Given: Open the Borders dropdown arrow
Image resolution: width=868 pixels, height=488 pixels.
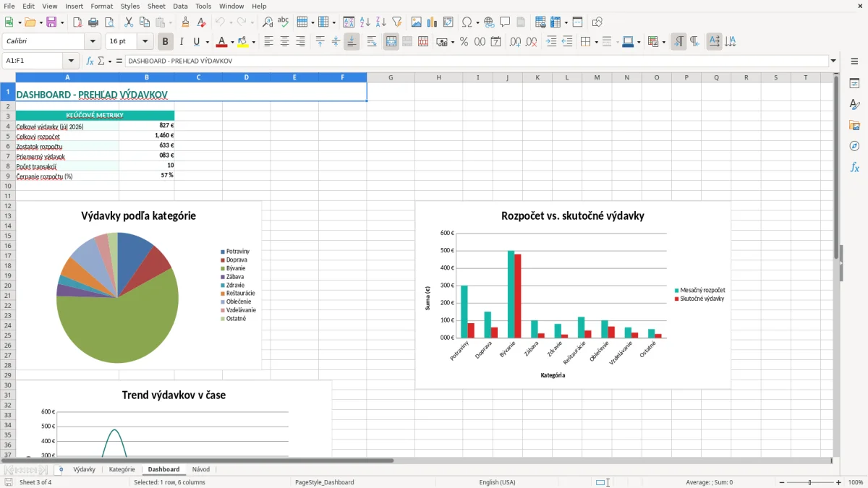Looking at the screenshot, I should pyautogui.click(x=596, y=42).
